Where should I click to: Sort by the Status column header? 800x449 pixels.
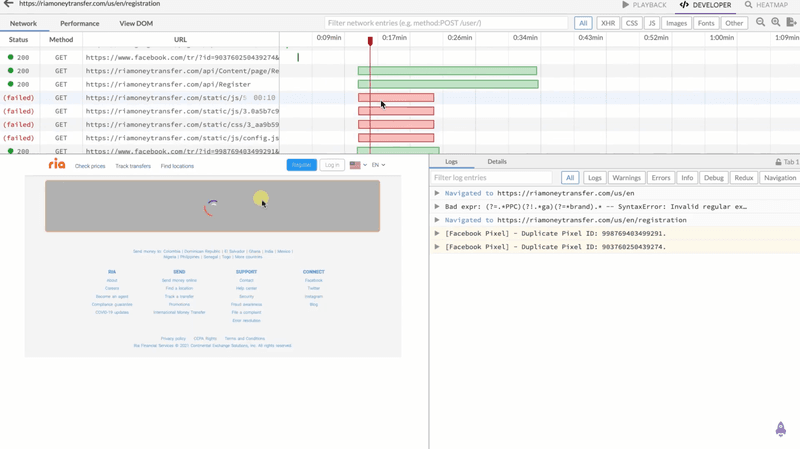pos(18,39)
